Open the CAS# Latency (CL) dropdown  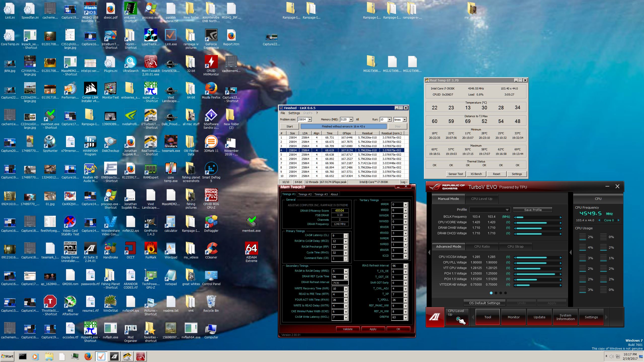click(346, 236)
